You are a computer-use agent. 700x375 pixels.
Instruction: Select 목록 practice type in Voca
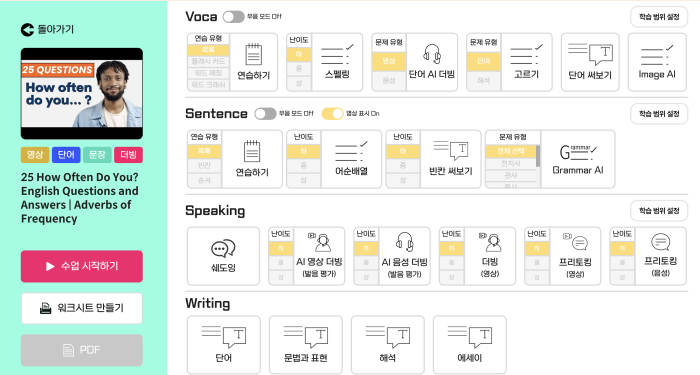click(x=208, y=50)
